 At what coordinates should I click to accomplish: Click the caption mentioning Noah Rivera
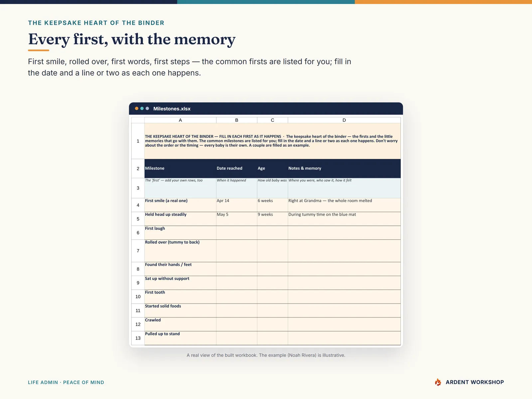(266, 355)
